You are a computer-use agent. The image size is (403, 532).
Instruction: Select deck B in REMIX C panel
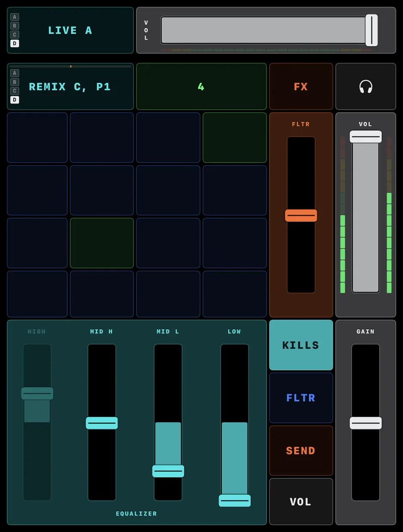15,82
